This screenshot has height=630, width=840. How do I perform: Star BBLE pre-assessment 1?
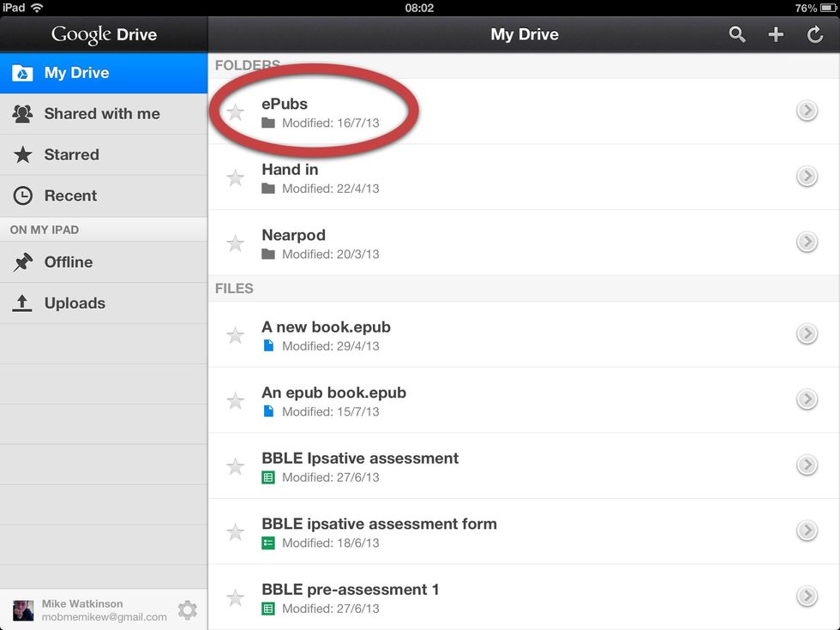click(x=235, y=597)
